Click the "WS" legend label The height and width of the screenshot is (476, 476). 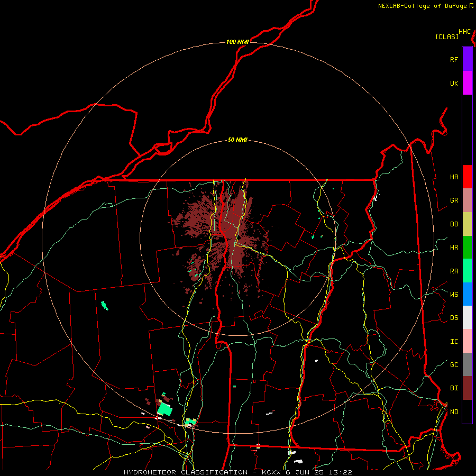[x=454, y=294]
